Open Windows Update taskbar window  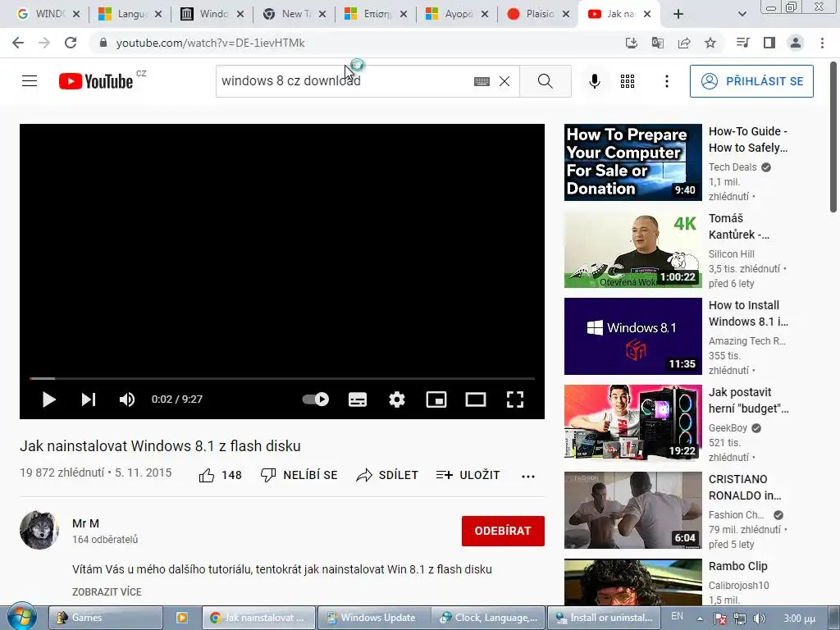374,618
